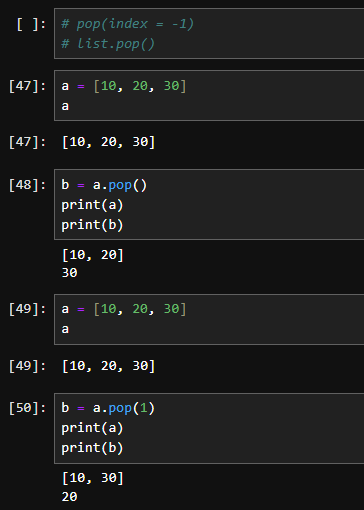364x510 pixels.
Task: Click the [48] prompt label
Action: [27, 185]
